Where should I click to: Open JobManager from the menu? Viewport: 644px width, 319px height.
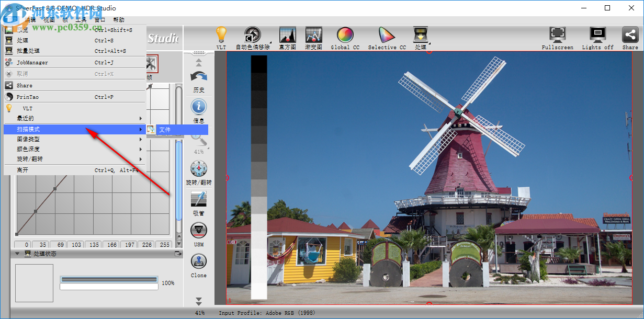31,62
